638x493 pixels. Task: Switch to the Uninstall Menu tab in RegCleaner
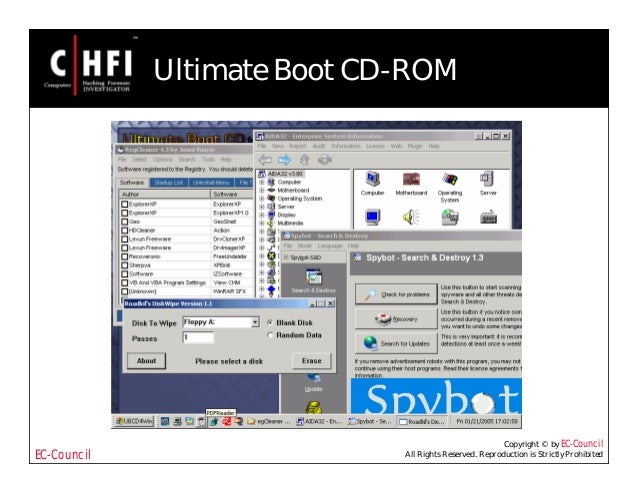pyautogui.click(x=211, y=183)
